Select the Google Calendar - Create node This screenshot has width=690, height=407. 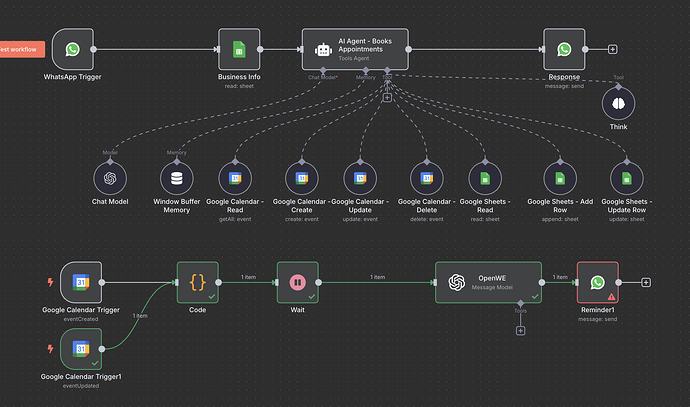301,178
